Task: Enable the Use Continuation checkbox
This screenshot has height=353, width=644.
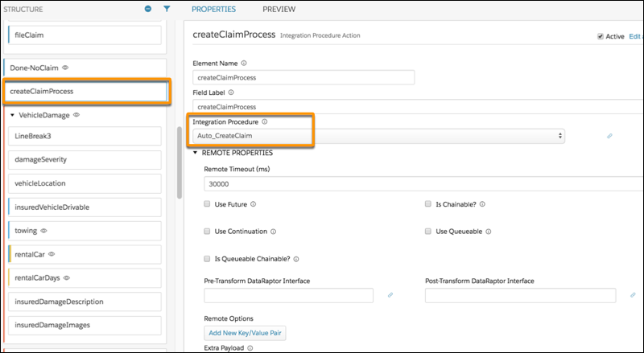Action: tap(207, 232)
